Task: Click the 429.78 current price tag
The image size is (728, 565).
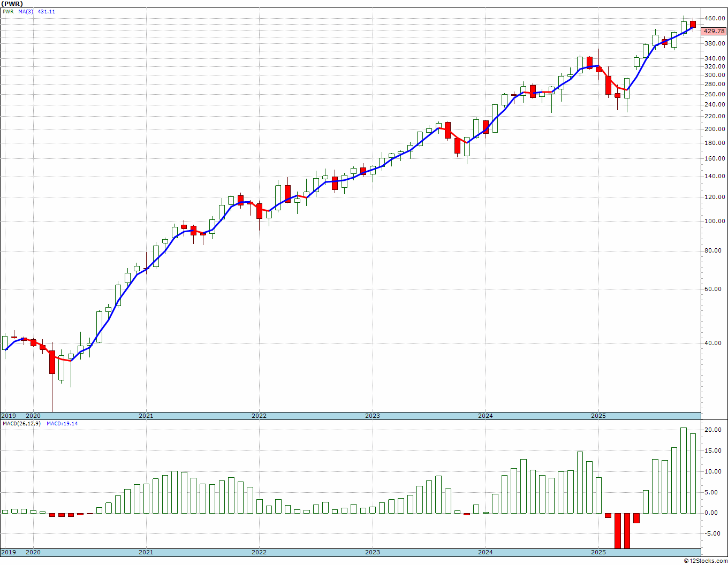Action: click(714, 32)
